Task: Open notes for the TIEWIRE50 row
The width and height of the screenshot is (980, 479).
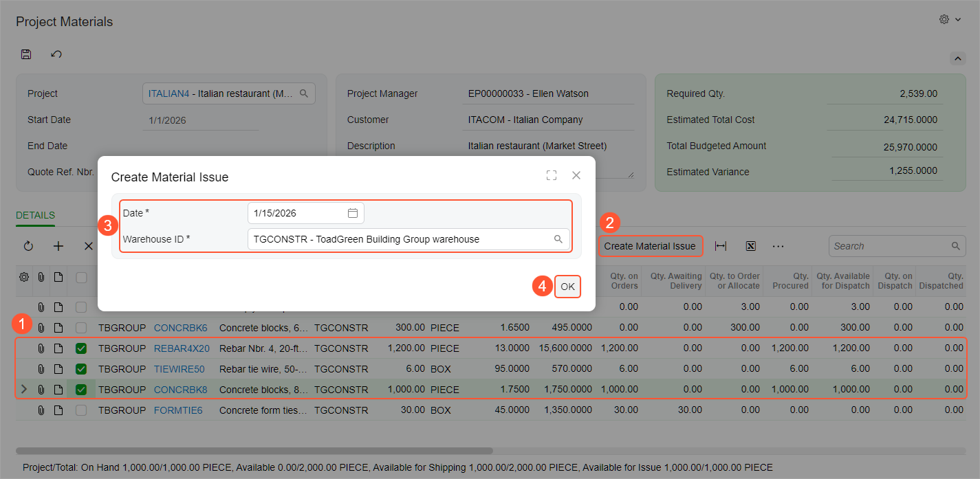Action: click(58, 369)
